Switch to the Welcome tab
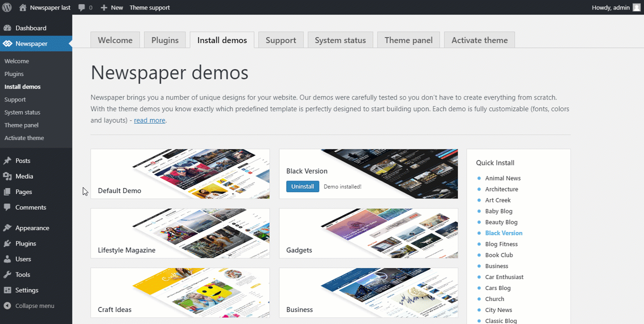 pos(115,40)
